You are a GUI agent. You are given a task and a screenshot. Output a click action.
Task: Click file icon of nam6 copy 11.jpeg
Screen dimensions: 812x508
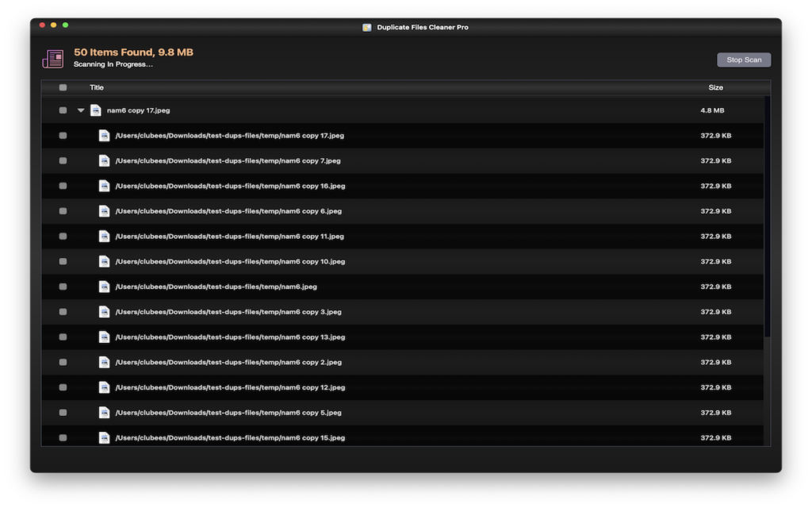pos(104,237)
